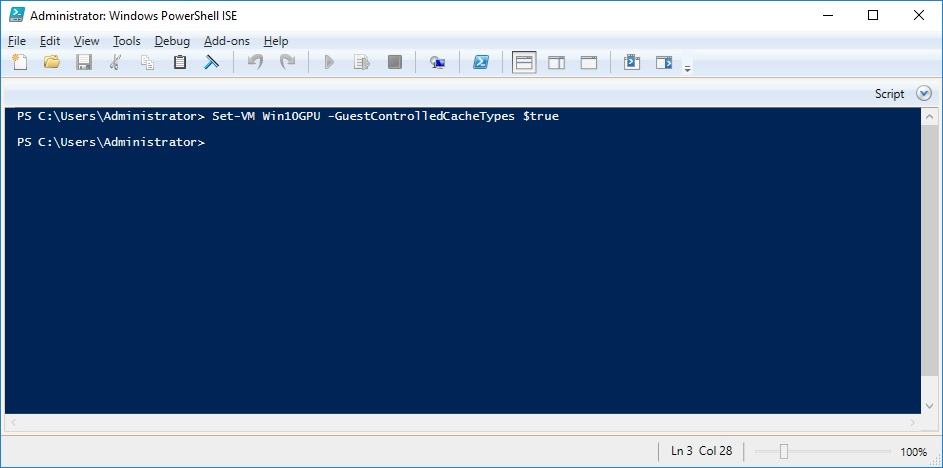Place cursor at the empty PS prompt
Screen dimensions: 943x468
(x=210, y=143)
